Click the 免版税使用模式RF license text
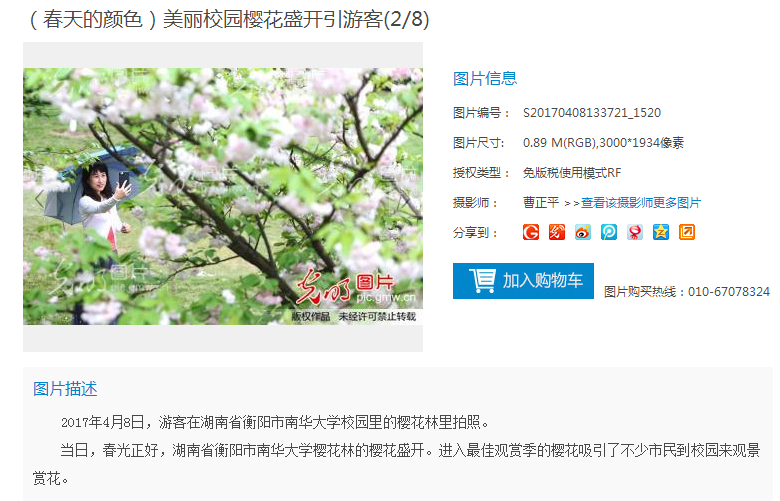 tap(572, 173)
